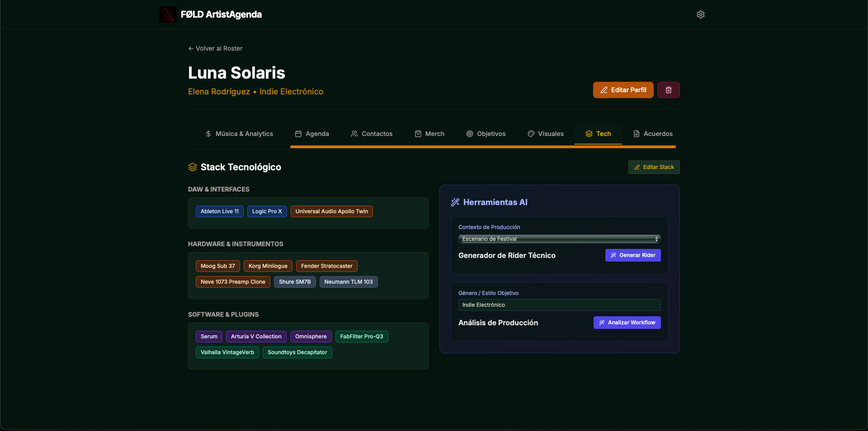Click the Luna Solaris artist name heading
Screen dimensions: 868x431
(236, 73)
